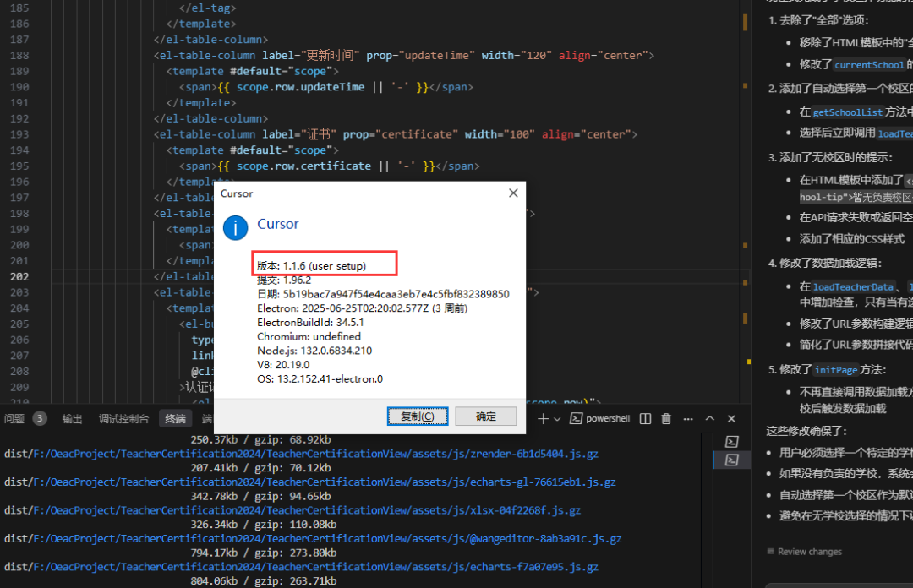Viewport: 913px width, 588px height.
Task: Switch to the second terminal instance in list
Action: 732,460
